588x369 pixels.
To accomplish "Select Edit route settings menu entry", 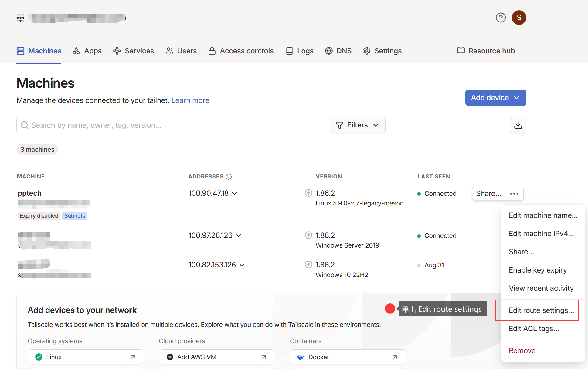I will 541,310.
